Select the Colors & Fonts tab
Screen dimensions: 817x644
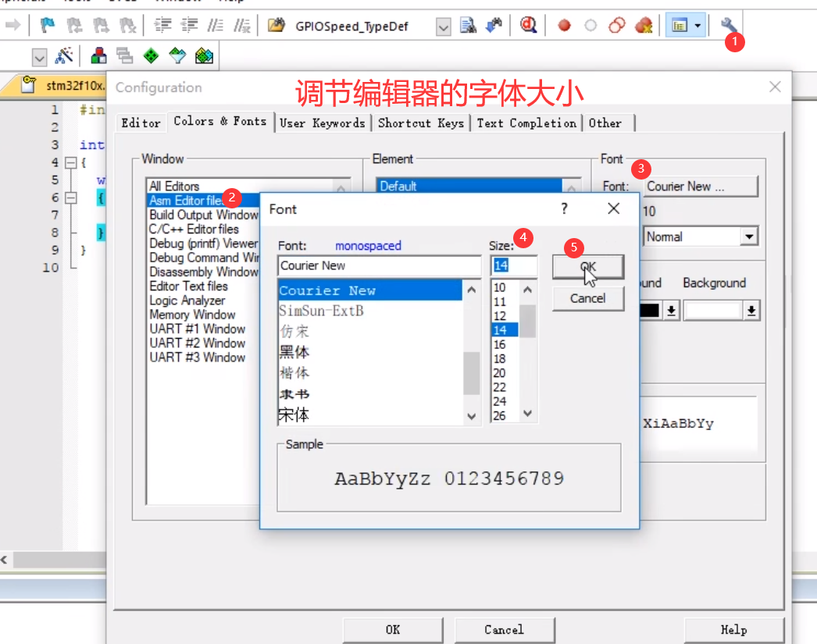point(220,121)
